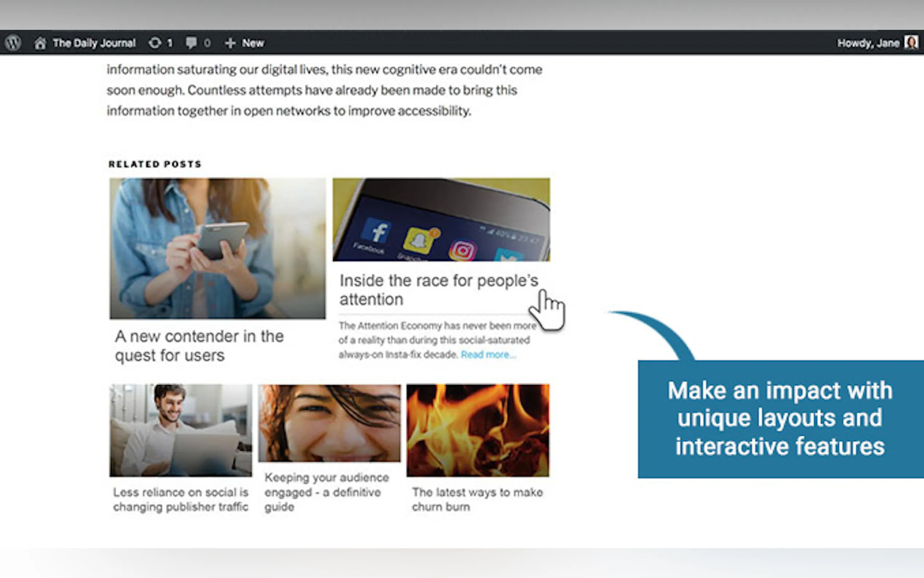Image resolution: width=924 pixels, height=578 pixels.
Task: Click the home icon beside the site name
Action: click(40, 43)
